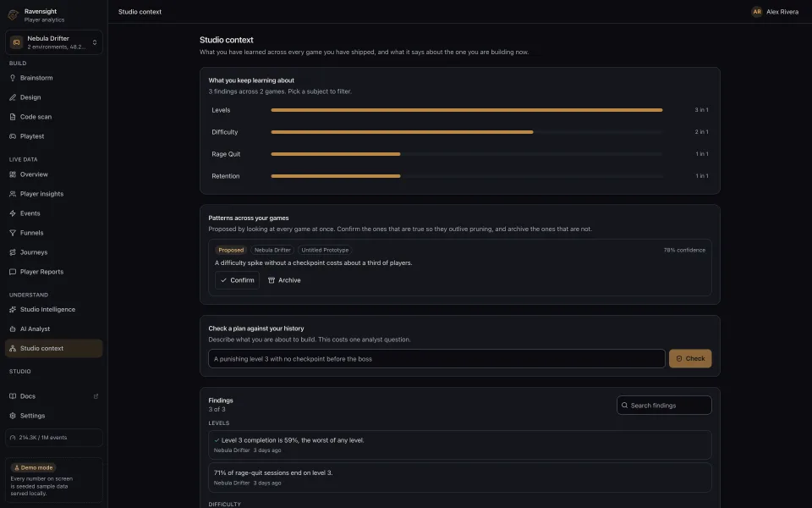Open Events in the sidebar
The image size is (812, 508).
54,213
